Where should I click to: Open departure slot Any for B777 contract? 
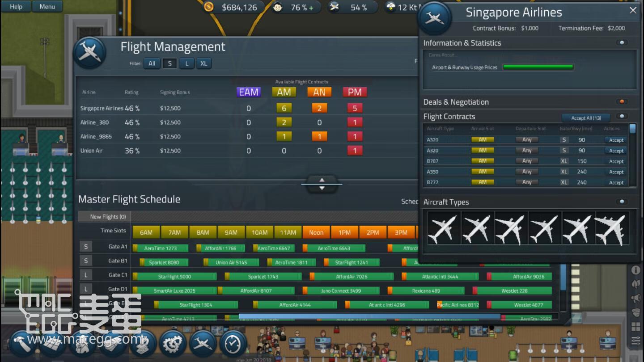(527, 182)
